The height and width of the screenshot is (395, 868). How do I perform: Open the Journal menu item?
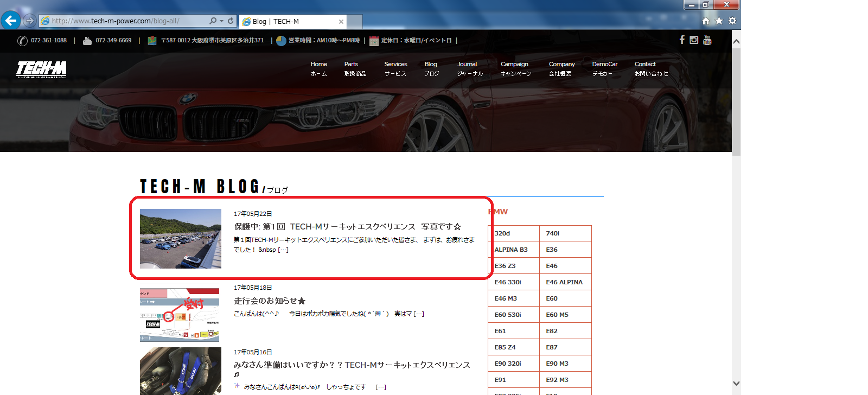tap(469, 68)
